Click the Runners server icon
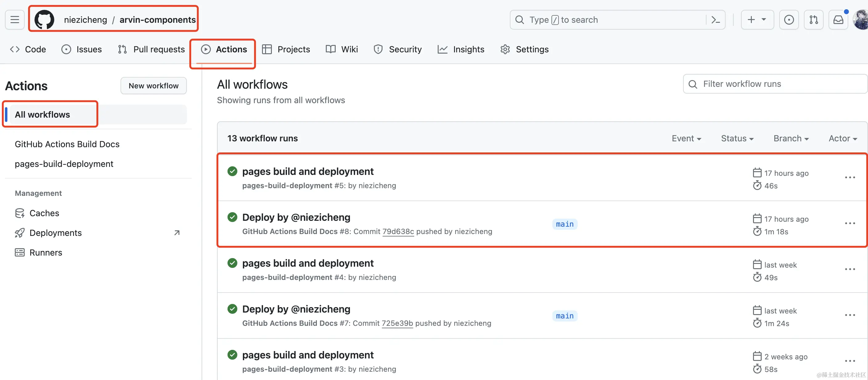The width and height of the screenshot is (868, 380). [19, 253]
